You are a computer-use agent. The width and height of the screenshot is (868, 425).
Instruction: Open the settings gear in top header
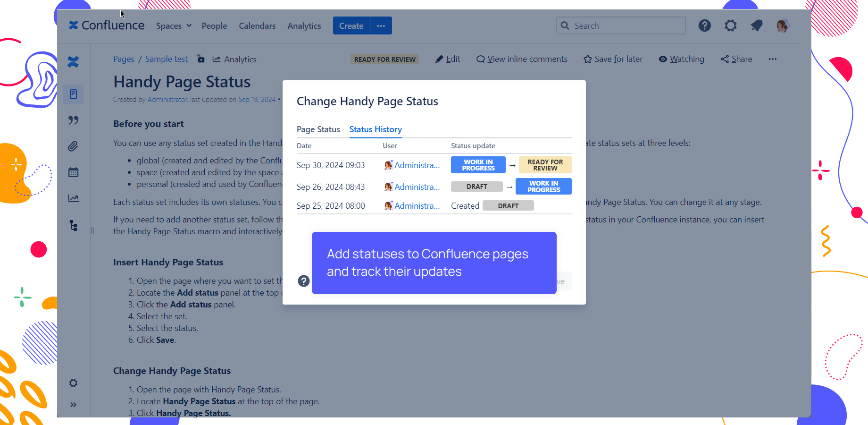(730, 25)
